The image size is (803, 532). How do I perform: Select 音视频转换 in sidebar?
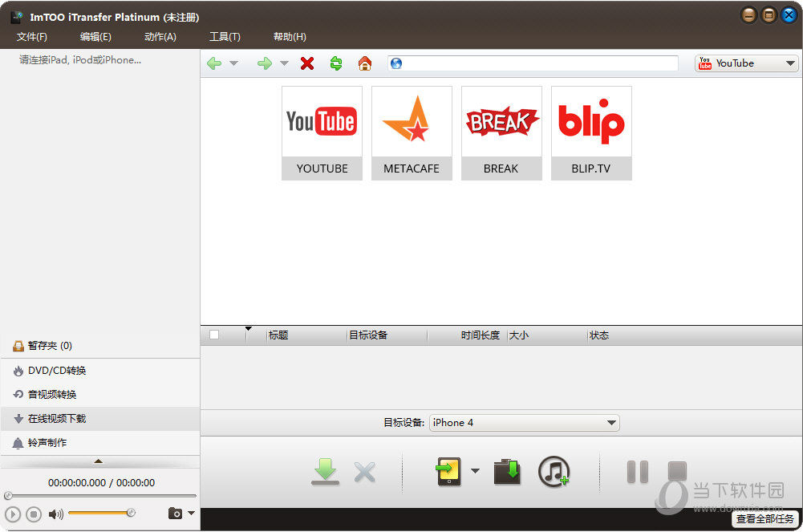coord(99,395)
